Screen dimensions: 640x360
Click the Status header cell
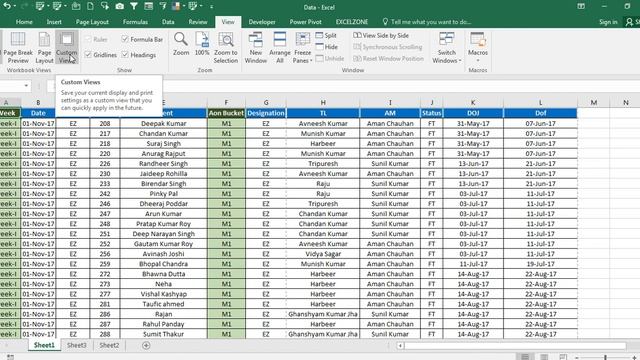431,113
